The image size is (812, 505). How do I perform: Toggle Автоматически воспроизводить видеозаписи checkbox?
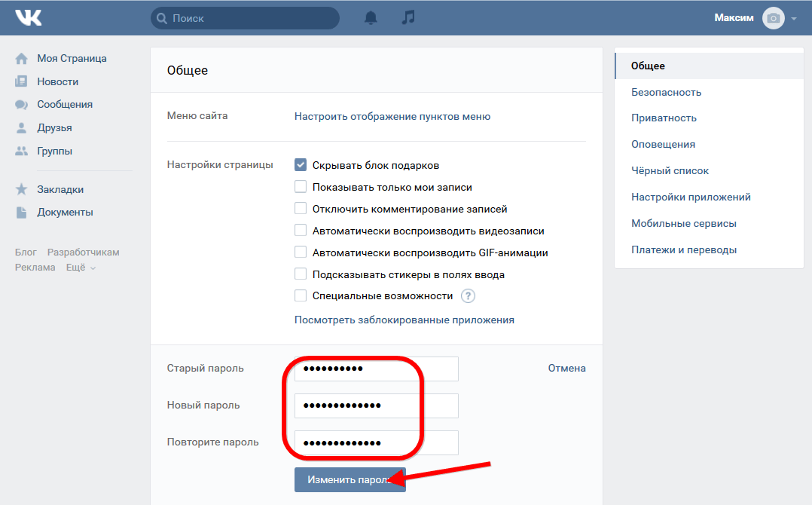click(301, 230)
